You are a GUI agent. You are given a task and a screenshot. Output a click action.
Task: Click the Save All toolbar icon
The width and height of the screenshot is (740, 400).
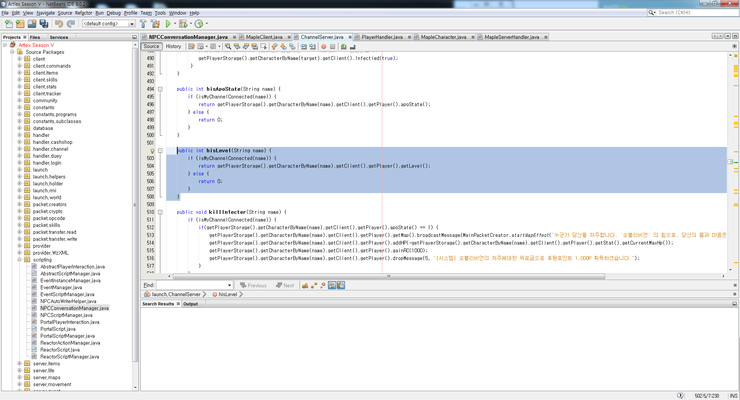(x=43, y=24)
